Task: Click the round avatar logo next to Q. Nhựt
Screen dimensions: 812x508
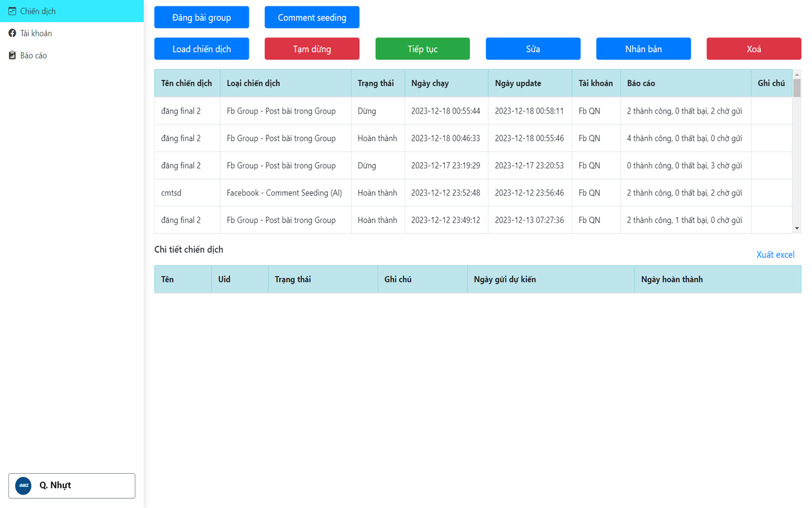Action: click(23, 486)
